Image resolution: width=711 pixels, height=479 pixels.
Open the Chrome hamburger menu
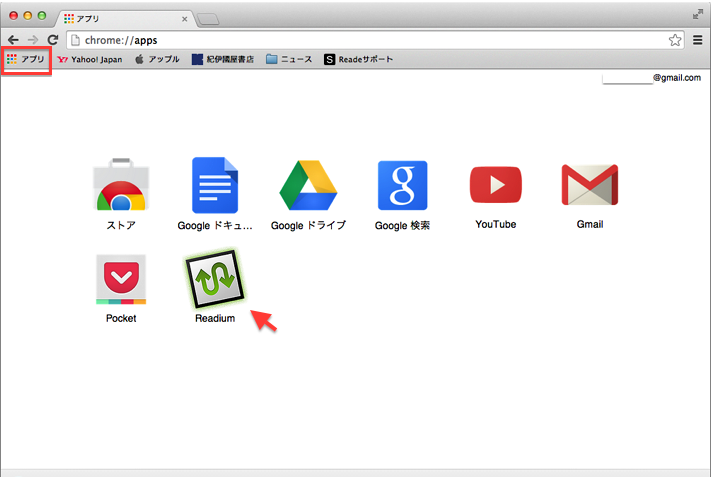click(x=698, y=40)
